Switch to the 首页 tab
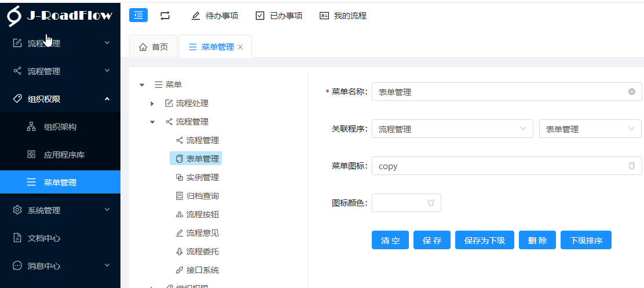 point(153,47)
